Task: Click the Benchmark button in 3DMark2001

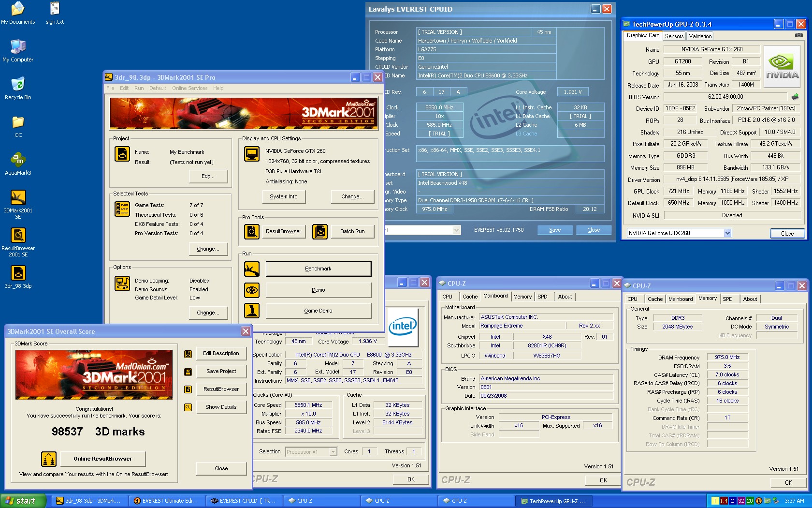Action: (x=319, y=269)
